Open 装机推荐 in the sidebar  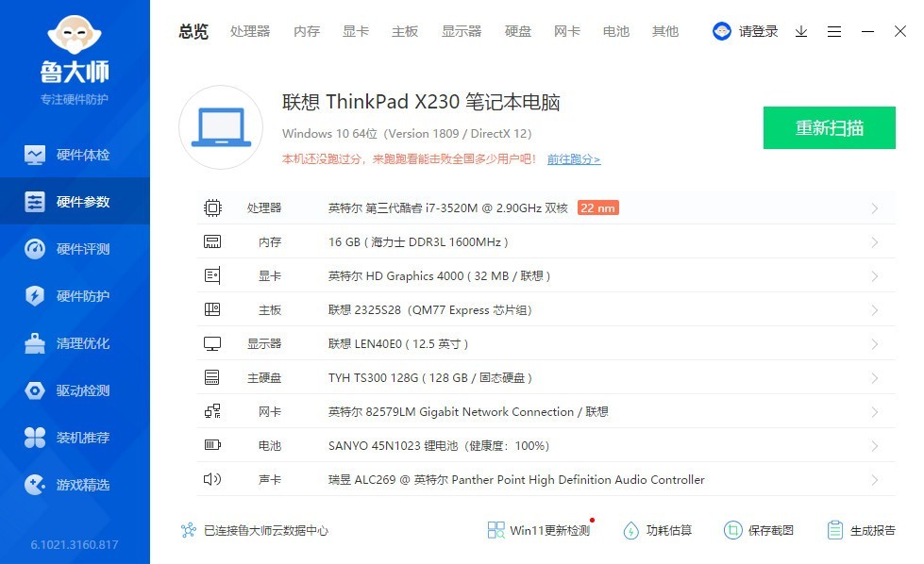[x=76, y=438]
